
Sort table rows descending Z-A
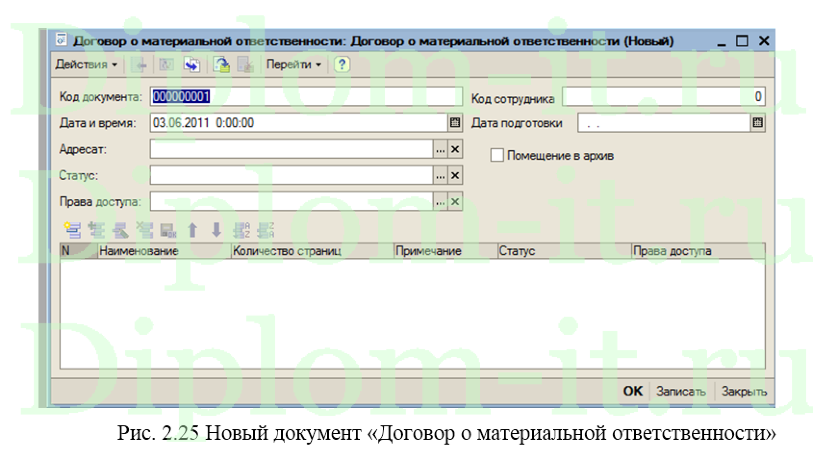tap(265, 230)
